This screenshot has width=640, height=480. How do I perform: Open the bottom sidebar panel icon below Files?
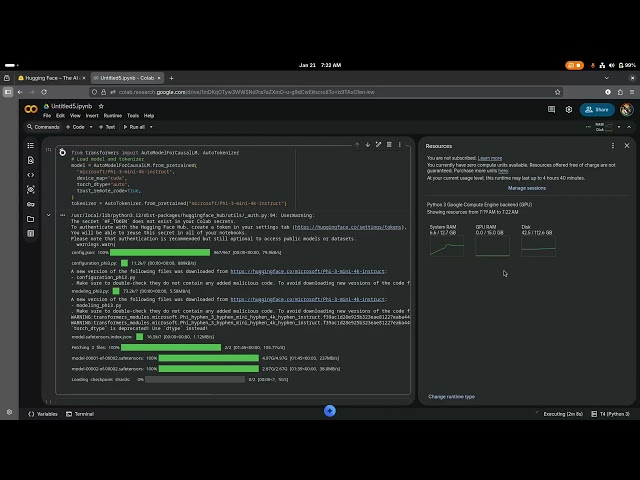(x=31, y=234)
